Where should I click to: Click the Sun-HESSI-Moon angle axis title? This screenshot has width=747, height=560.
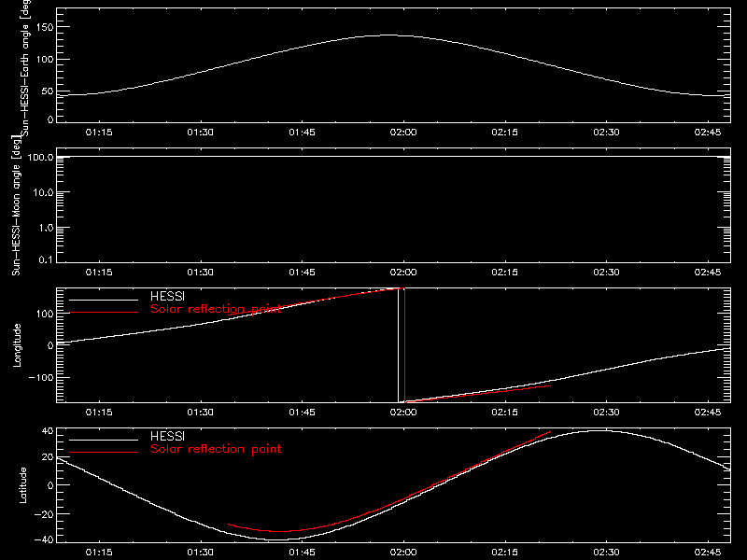pyautogui.click(x=16, y=205)
